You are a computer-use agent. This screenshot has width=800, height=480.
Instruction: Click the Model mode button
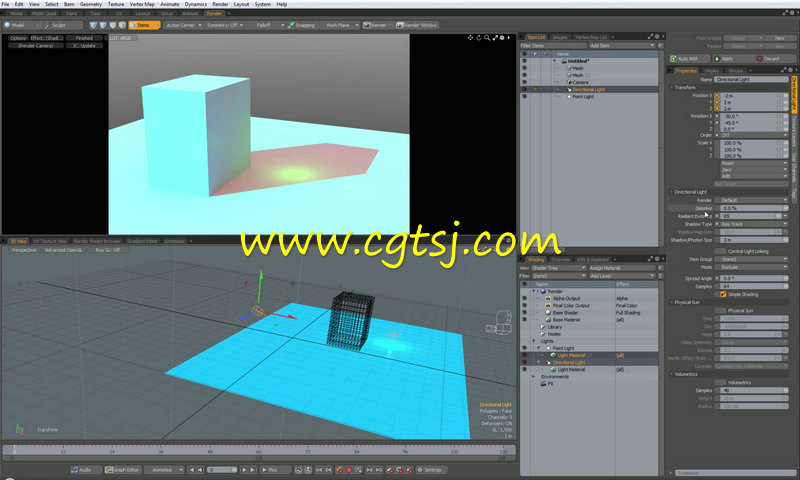(18, 25)
